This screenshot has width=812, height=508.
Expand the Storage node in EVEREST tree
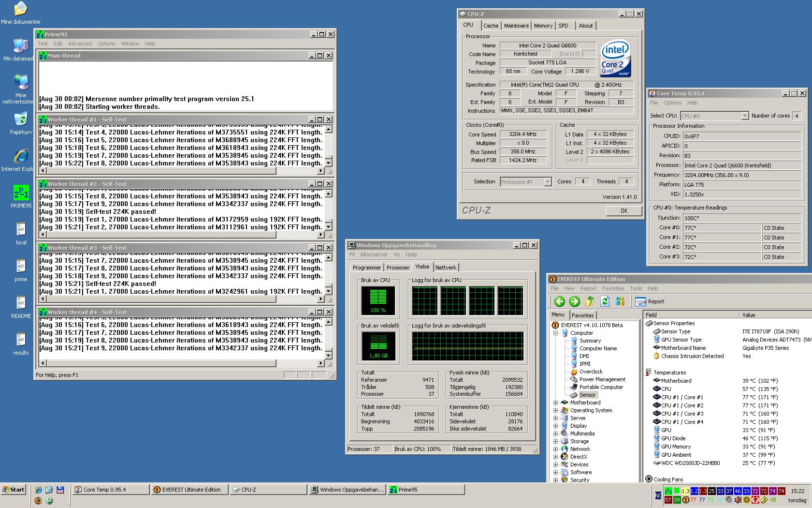(x=556, y=441)
